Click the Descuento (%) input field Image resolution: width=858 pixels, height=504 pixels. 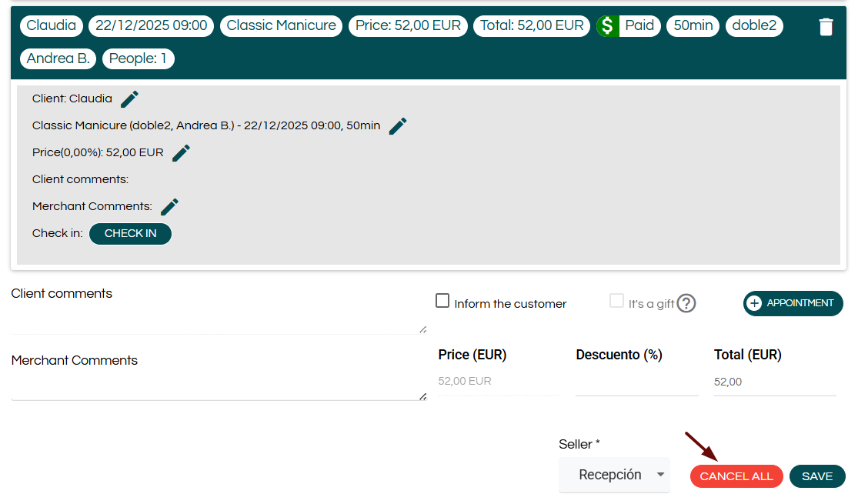tap(636, 382)
